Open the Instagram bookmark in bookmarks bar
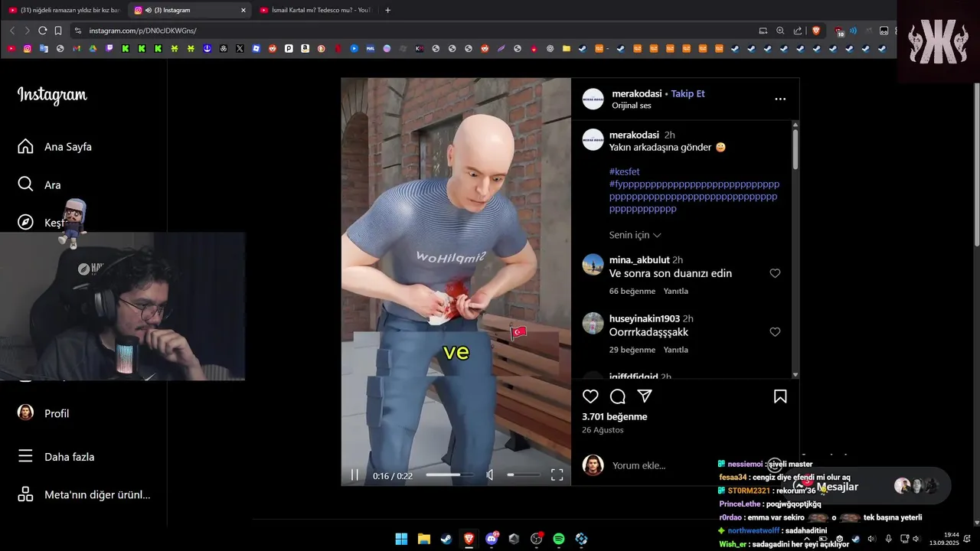The width and height of the screenshot is (980, 551). pyautogui.click(x=28, y=48)
